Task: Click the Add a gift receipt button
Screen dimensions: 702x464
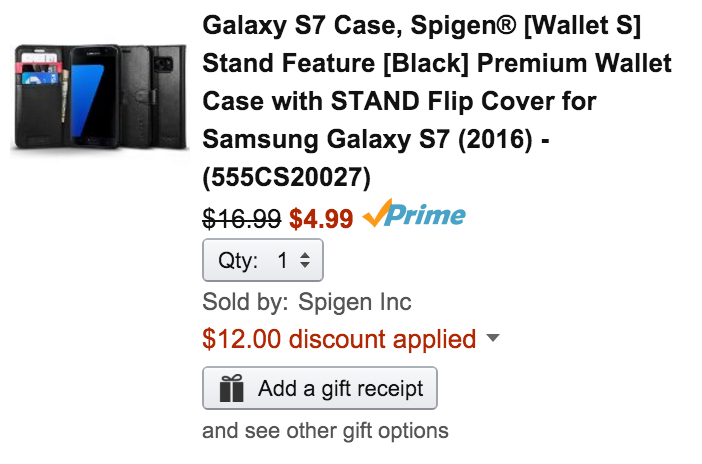Action: point(320,388)
